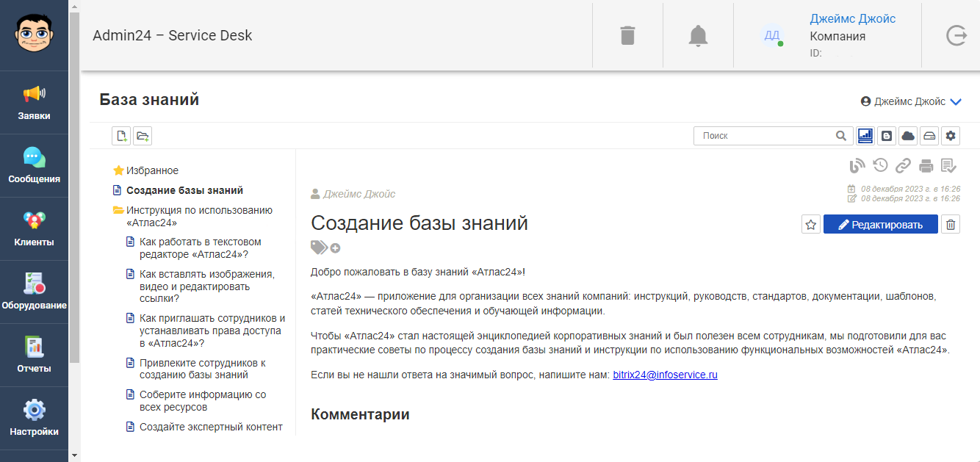The image size is (980, 462).
Task: Collapse the «Атлас24» instruction folder
Action: click(x=118, y=210)
